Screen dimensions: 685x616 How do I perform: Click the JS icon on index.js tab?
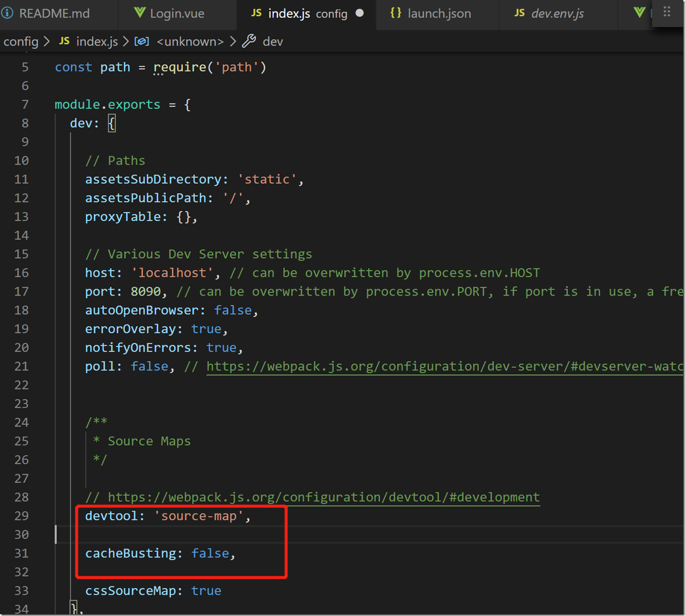point(256,13)
